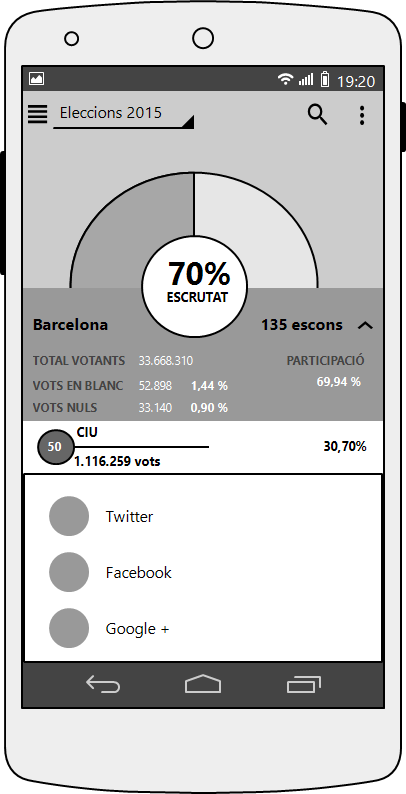Open the hamburger navigation menu
Screen dimensions: 406x794
37,114
